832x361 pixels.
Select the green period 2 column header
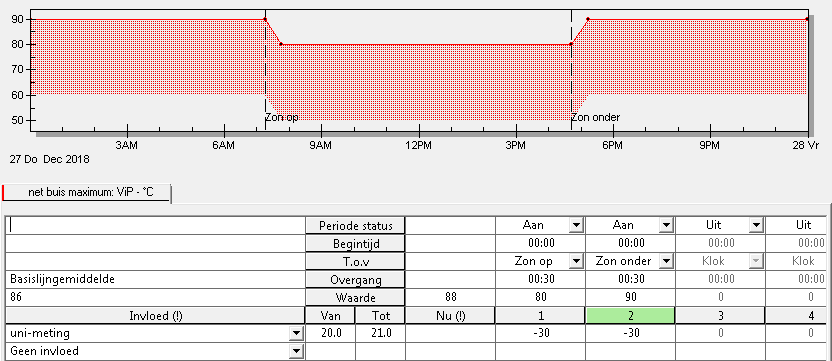point(630,316)
